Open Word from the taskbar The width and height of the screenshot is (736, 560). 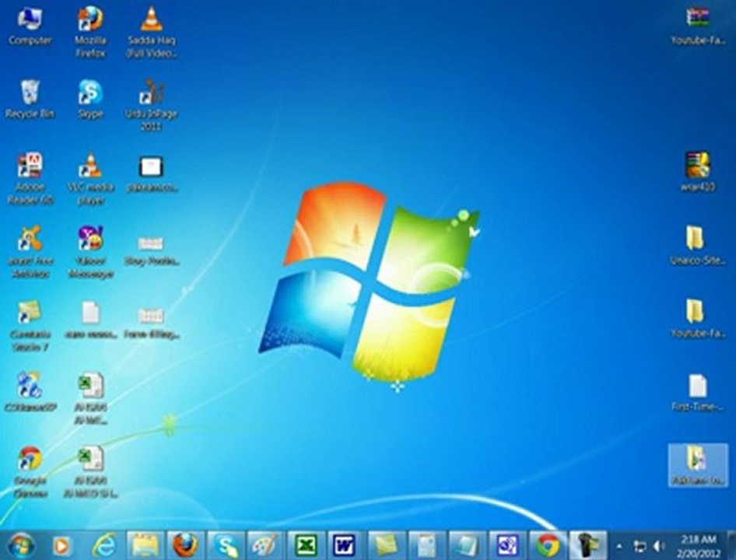346,546
